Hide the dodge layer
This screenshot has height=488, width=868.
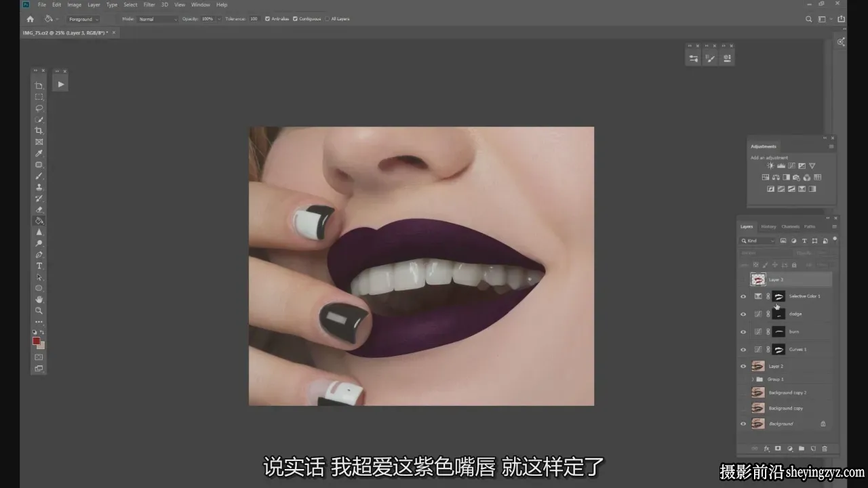point(743,314)
